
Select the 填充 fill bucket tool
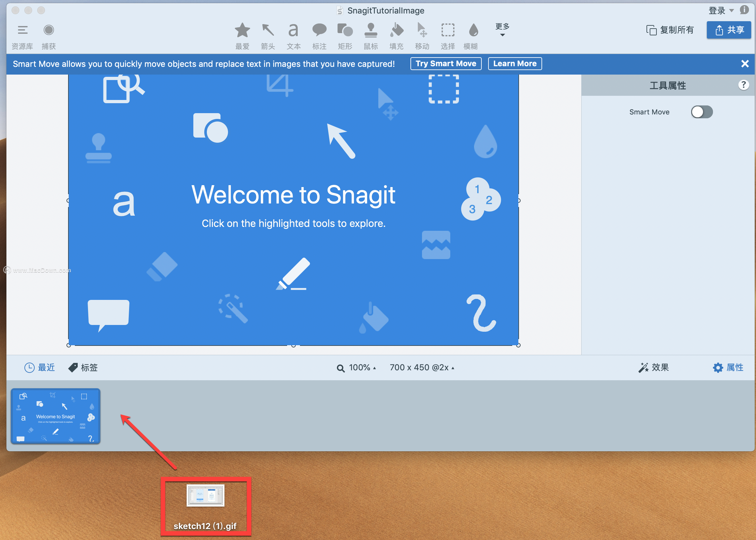pyautogui.click(x=396, y=37)
